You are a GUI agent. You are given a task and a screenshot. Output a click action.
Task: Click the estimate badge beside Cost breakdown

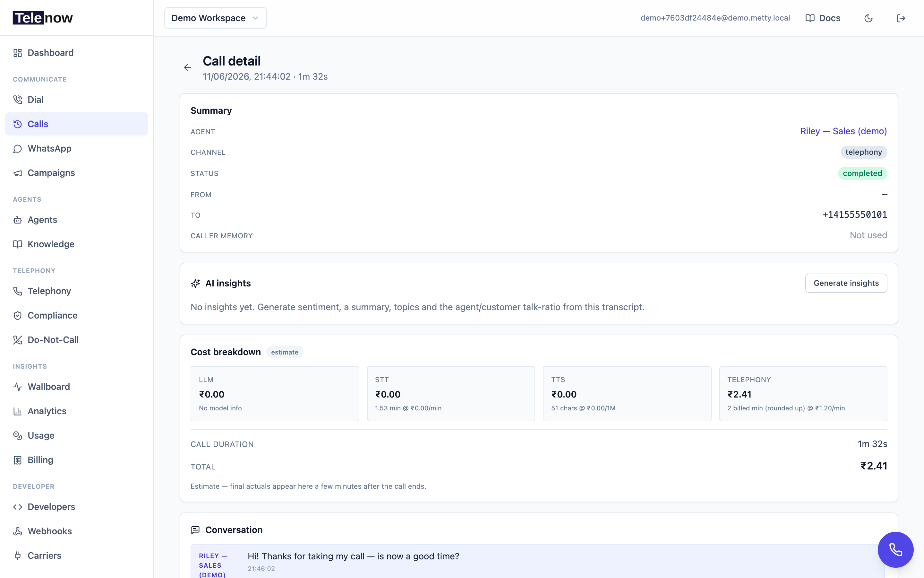[285, 353]
